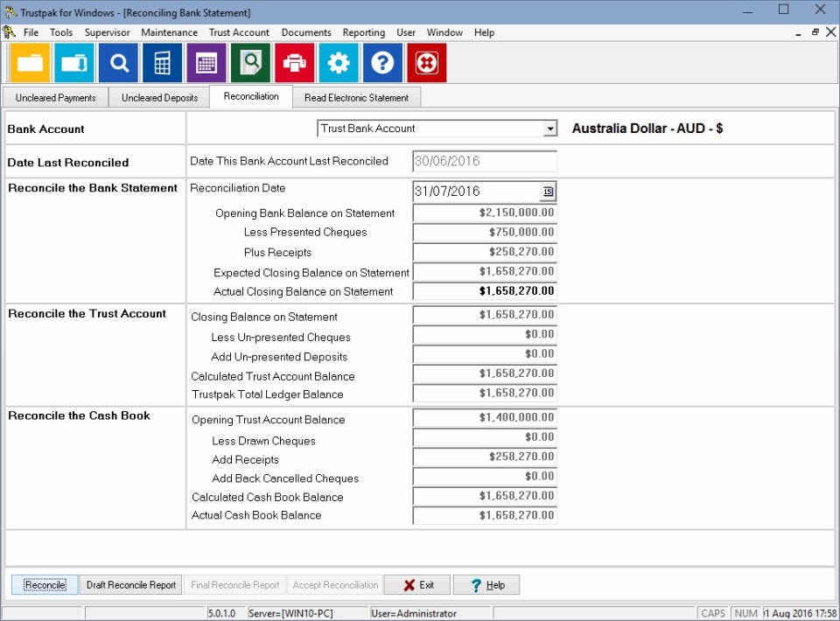Click the Plus Receipts amount field
Screen dimensions: 840x621
[x=485, y=252]
